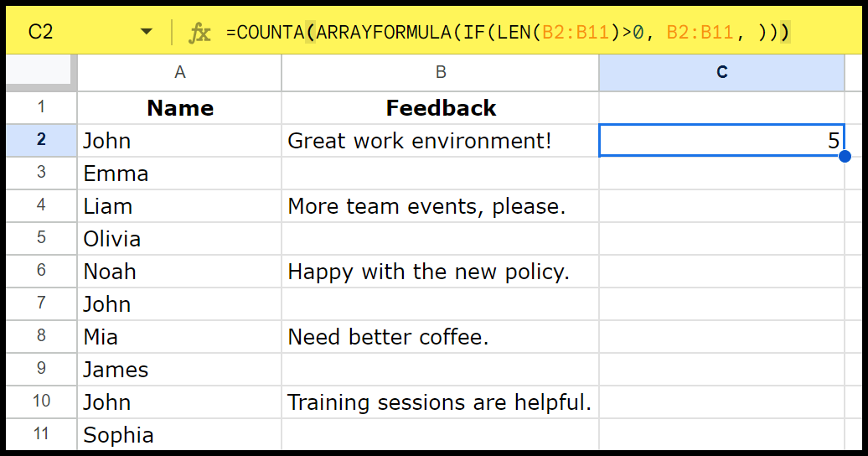Select row 11 header
868x456 pixels.
click(x=41, y=434)
